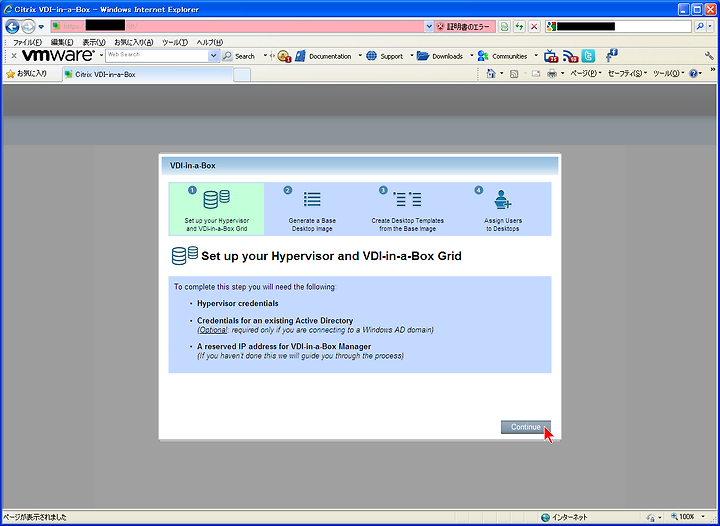Click the Home icon in command bar
720x526 pixels.
point(491,73)
